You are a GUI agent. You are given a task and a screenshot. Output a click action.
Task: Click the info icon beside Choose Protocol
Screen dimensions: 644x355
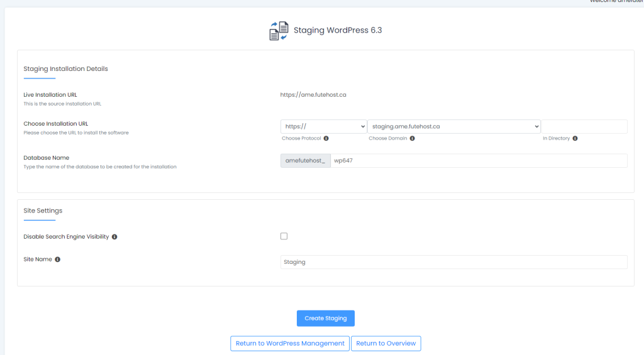[x=326, y=138]
